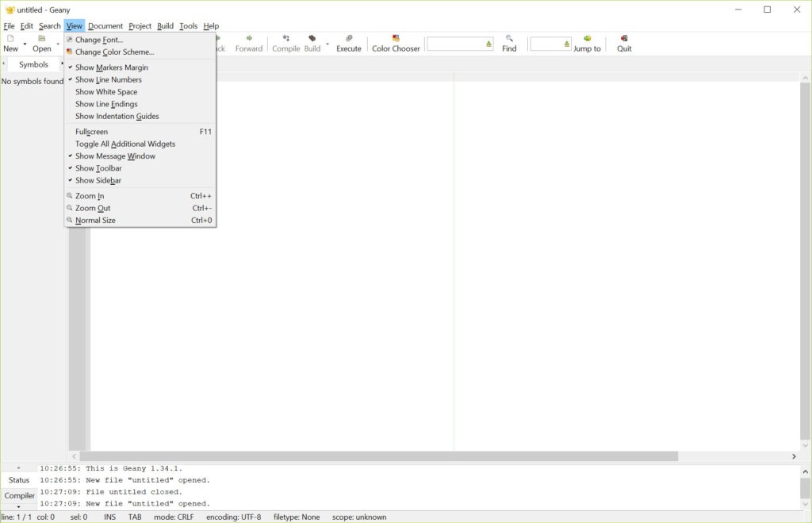Click the horizontal scrollbar right arrow
The image size is (812, 523).
tap(794, 456)
